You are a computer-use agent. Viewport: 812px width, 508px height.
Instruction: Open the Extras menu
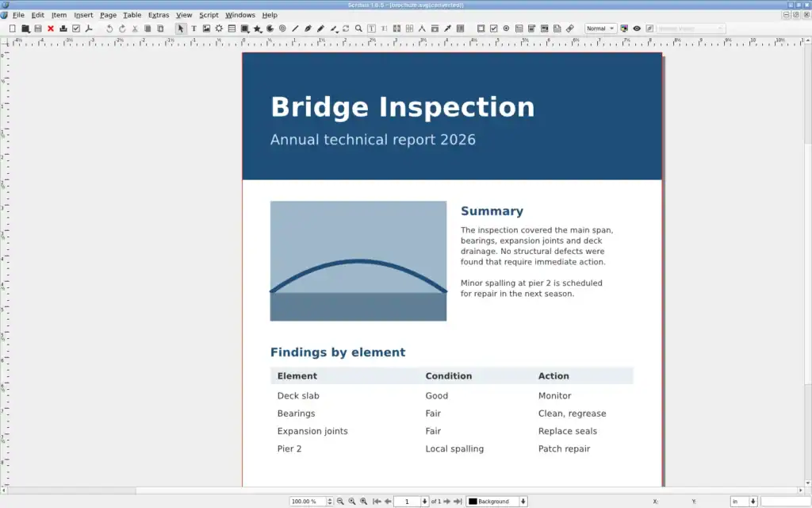(159, 15)
